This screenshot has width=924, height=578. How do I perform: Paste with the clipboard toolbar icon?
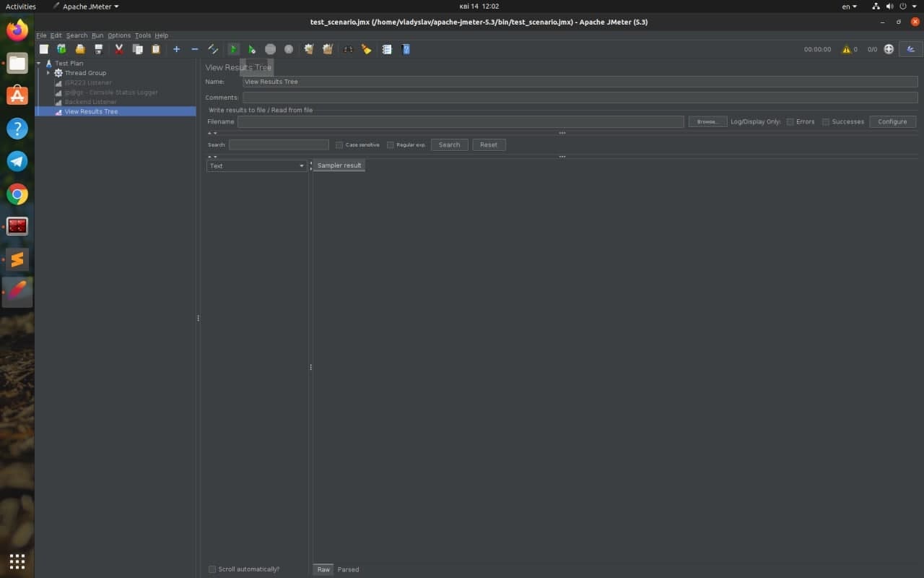coord(156,49)
